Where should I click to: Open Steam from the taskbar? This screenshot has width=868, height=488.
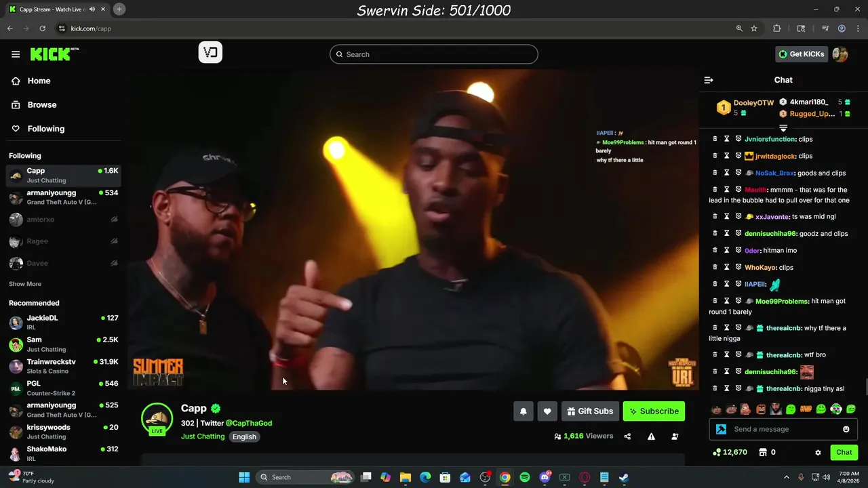click(624, 477)
